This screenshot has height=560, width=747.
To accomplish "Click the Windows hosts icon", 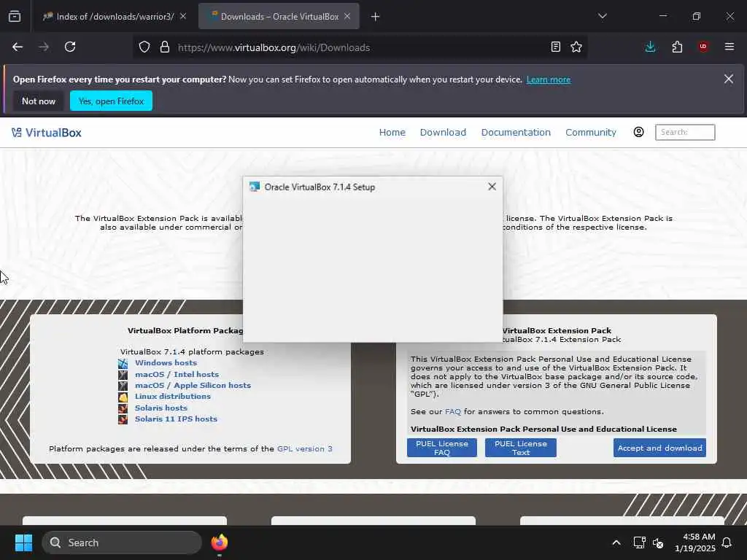I will 123,363.
